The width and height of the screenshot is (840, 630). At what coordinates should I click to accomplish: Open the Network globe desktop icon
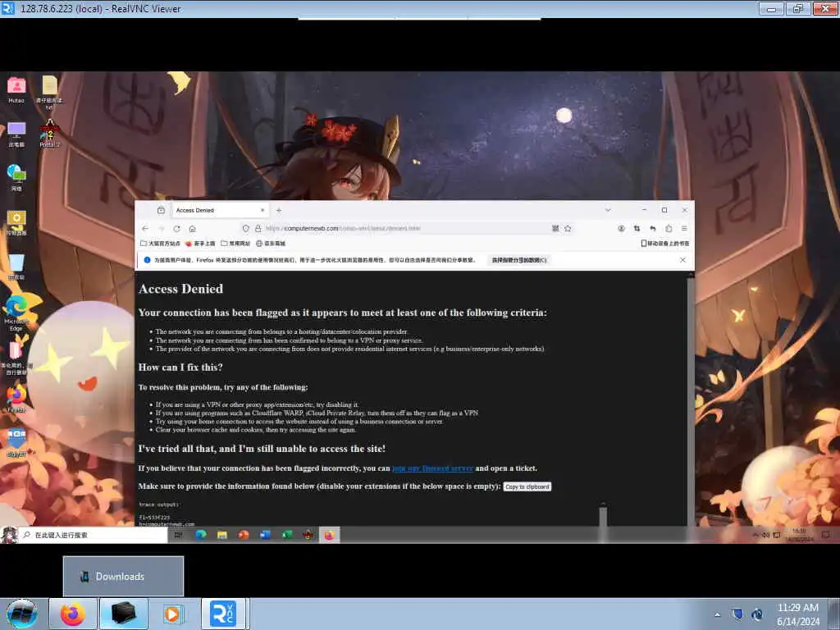[x=16, y=178]
